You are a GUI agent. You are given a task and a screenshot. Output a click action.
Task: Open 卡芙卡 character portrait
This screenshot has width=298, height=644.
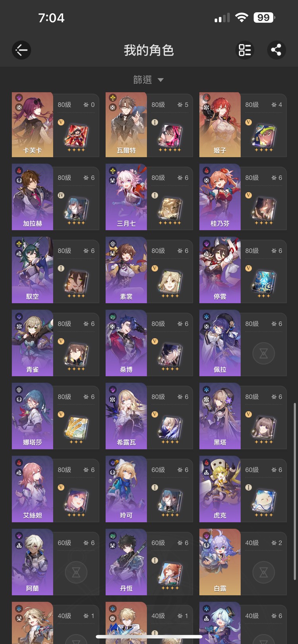[x=33, y=125]
